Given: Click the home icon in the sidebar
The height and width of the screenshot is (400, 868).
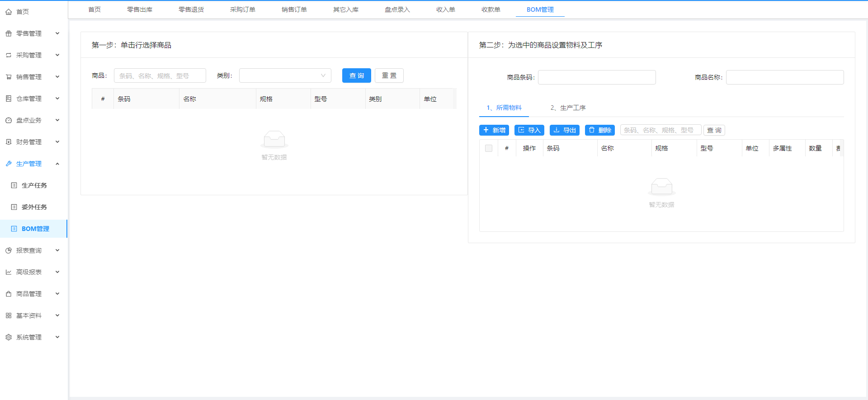Looking at the screenshot, I should click(x=9, y=12).
